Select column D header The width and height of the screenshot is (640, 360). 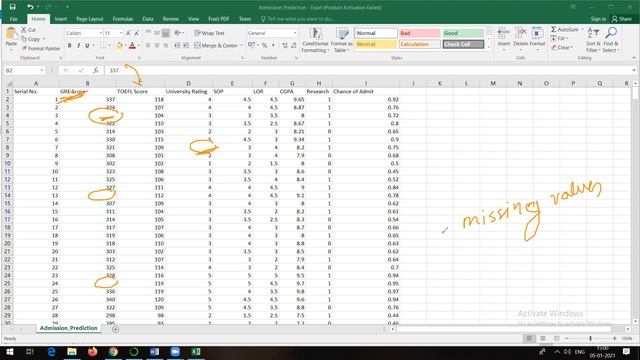click(188, 83)
